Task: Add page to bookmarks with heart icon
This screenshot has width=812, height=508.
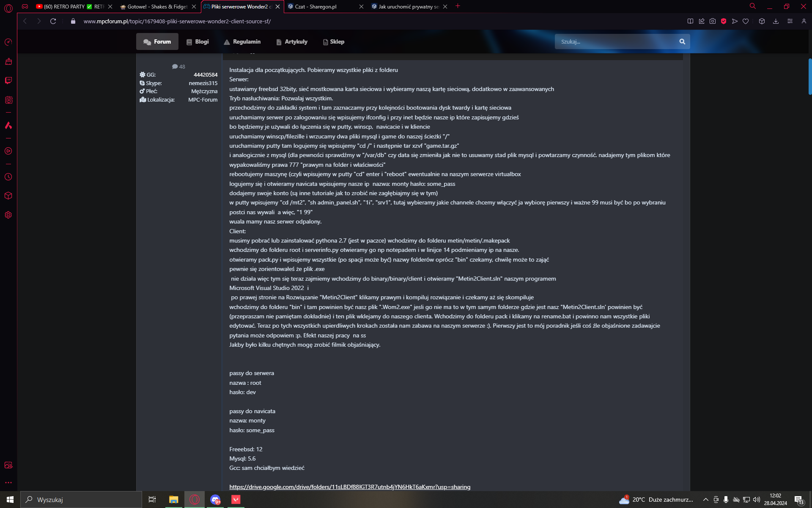Action: 746,21
